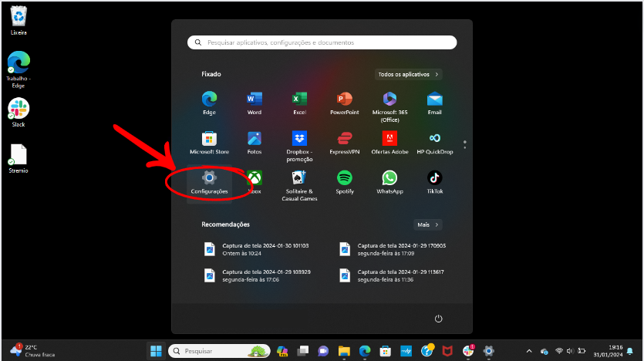This screenshot has height=361, width=644.
Task: Click Start menu search field
Action: point(322,42)
